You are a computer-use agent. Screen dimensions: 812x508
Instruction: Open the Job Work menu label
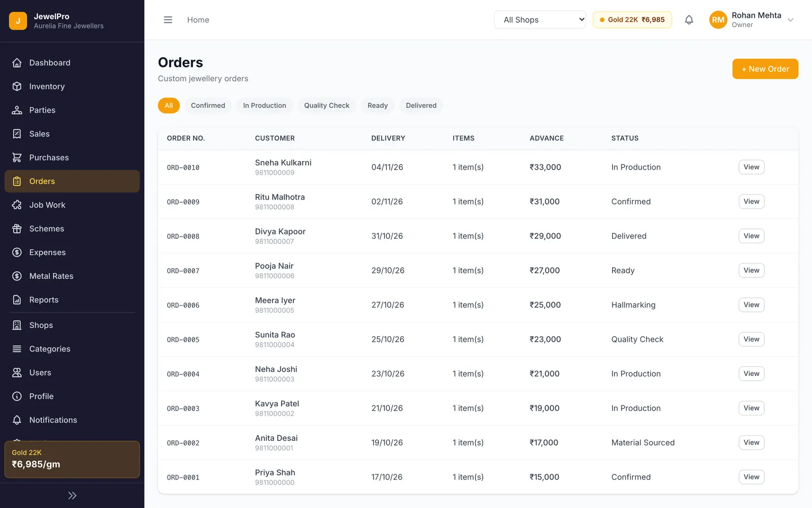pos(47,205)
